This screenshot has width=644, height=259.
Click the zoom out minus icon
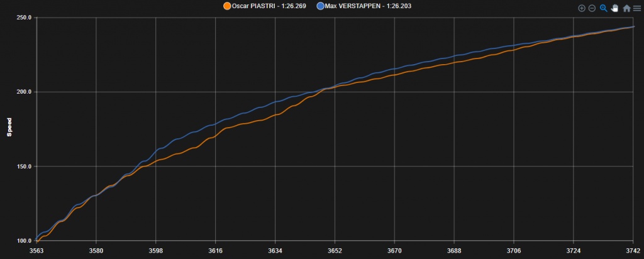pos(592,8)
